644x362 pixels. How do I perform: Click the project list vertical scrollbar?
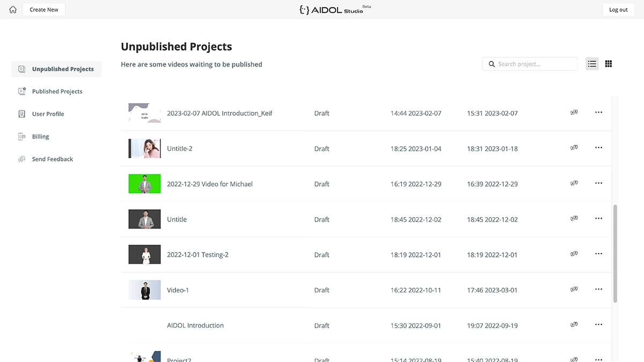[x=615, y=253]
